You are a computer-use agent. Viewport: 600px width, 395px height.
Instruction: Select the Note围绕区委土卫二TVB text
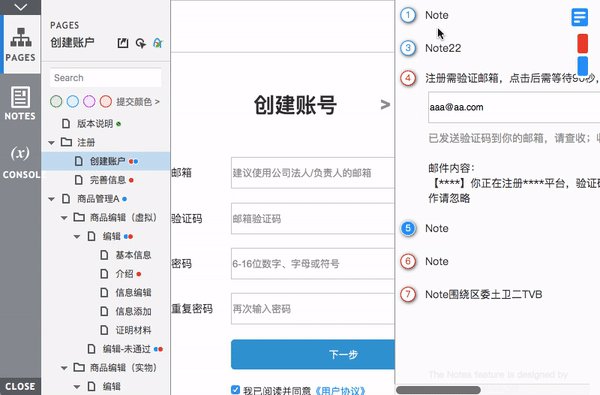[x=484, y=294]
